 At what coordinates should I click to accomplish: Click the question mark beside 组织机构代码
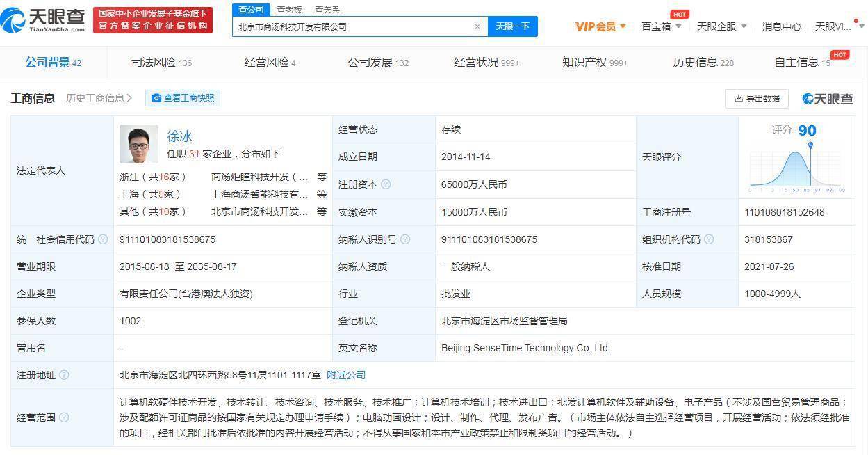(x=708, y=239)
